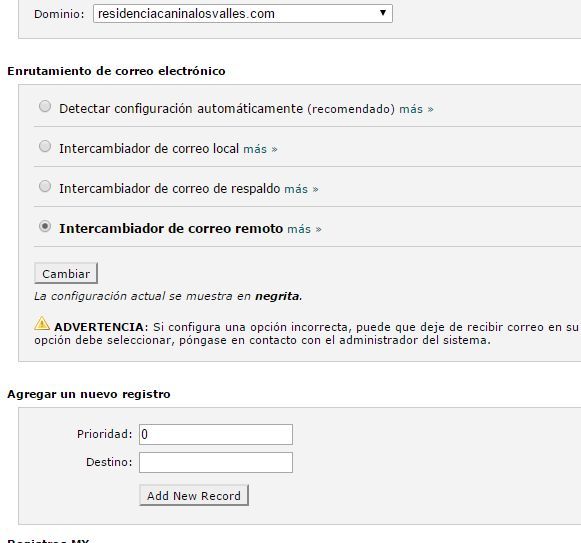Open 'más »' link for remote exchanger

pyautogui.click(x=304, y=229)
